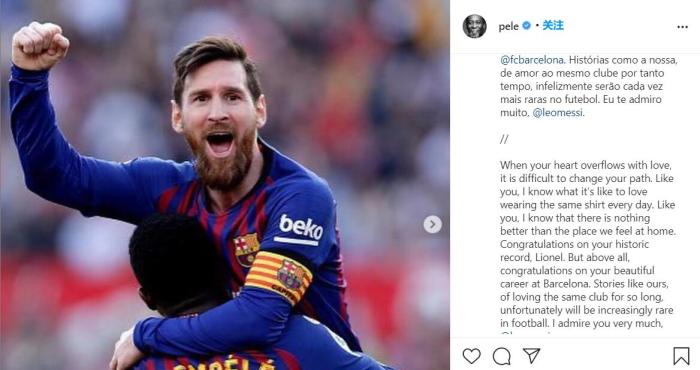Open the pele profile avatar

click(475, 26)
